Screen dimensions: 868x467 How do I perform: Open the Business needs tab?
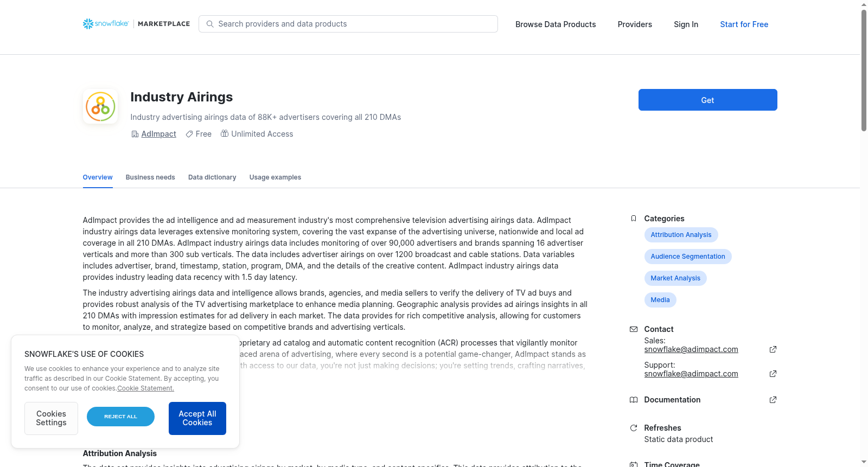pyautogui.click(x=150, y=177)
